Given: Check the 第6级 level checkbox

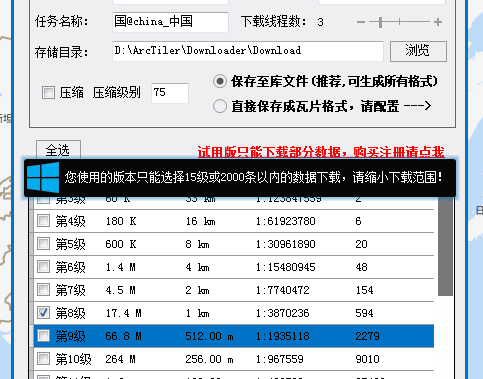Looking at the screenshot, I should pos(43,267).
